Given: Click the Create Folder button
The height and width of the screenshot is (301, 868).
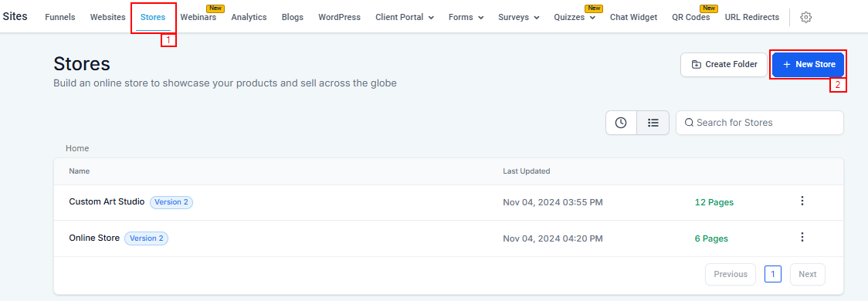Looking at the screenshot, I should tap(724, 65).
